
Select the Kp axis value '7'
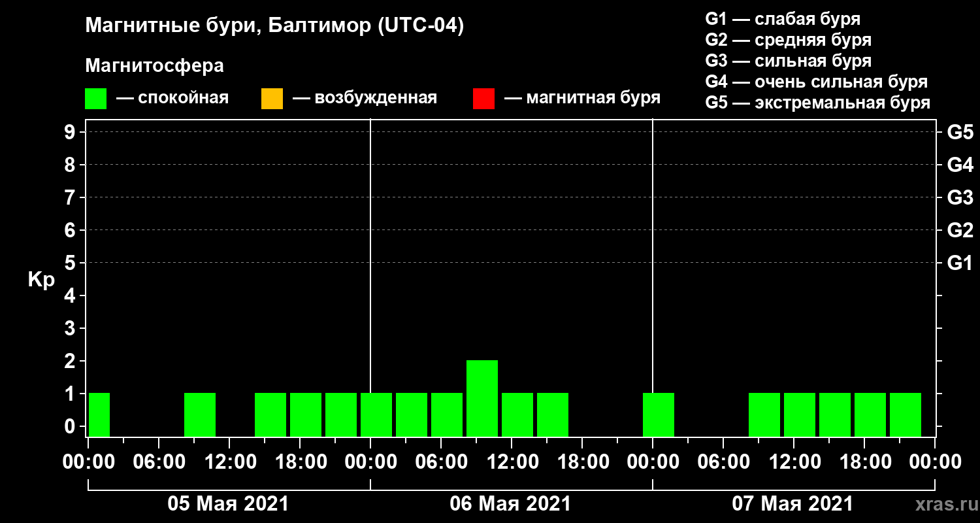pyautogui.click(x=71, y=198)
